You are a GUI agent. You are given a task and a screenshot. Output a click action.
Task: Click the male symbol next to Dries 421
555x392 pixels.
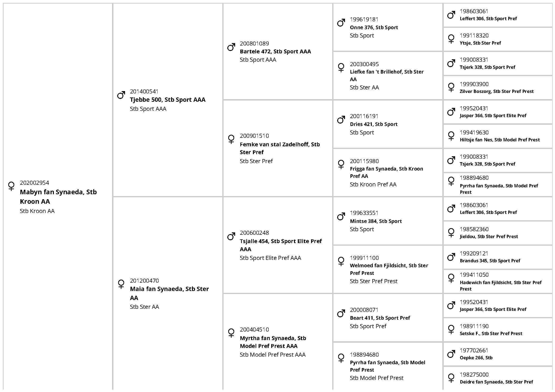(x=341, y=120)
